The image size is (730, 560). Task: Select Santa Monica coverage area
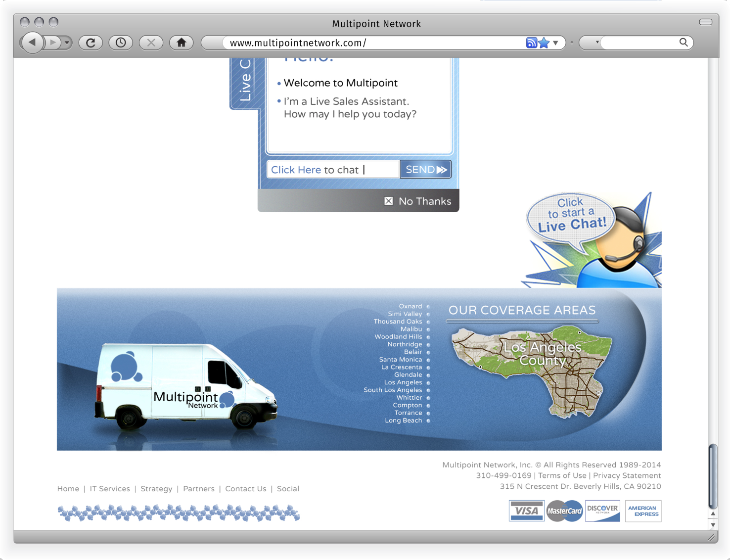pyautogui.click(x=401, y=360)
